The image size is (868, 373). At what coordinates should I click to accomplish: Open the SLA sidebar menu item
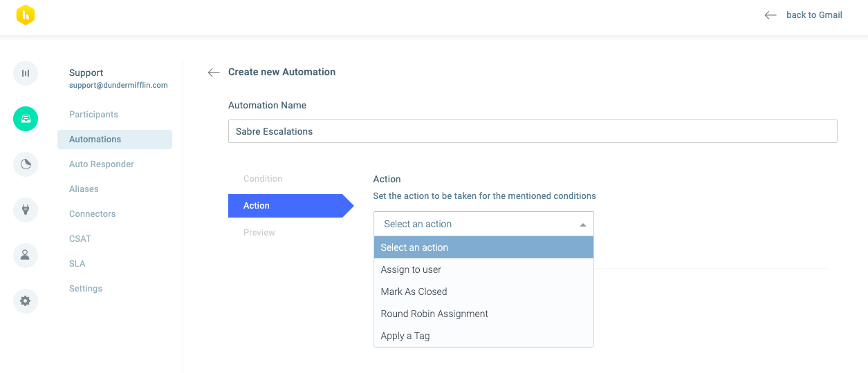click(x=77, y=264)
